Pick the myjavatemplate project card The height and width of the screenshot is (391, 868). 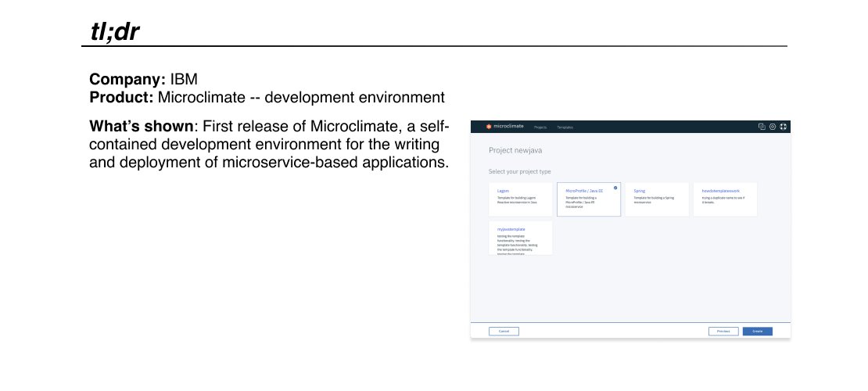(520, 238)
